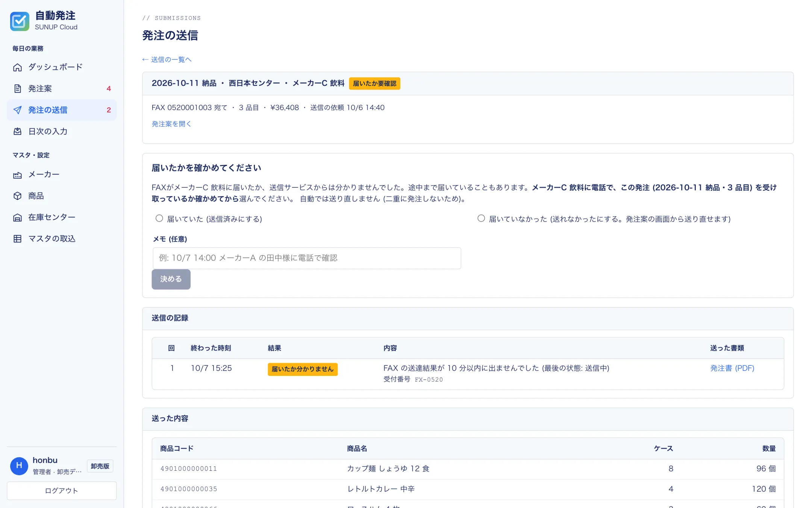Click the 商品 box icon

coord(17,196)
